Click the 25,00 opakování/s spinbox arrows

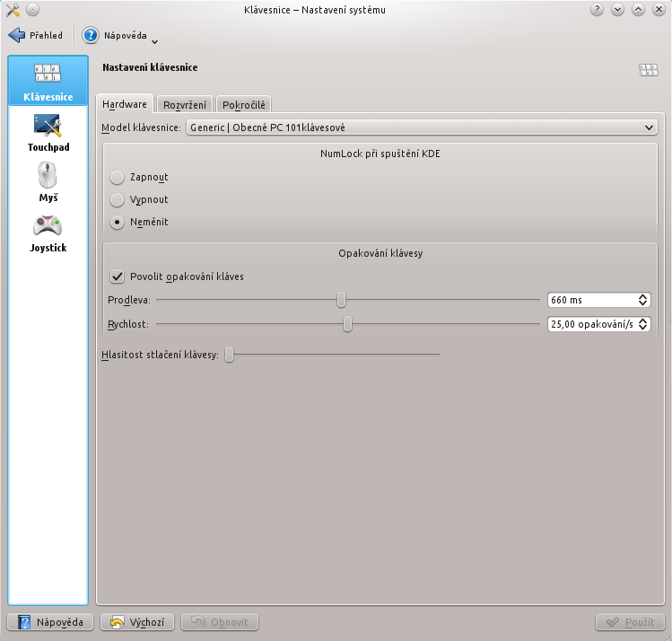click(x=642, y=324)
